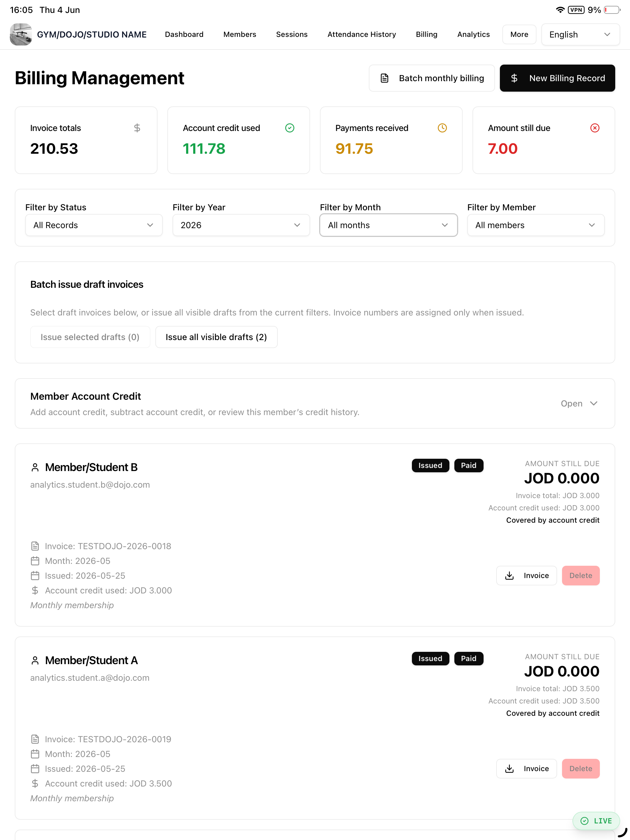Click the person icon beside Member/Student B
The width and height of the screenshot is (630, 840).
pyautogui.click(x=35, y=467)
